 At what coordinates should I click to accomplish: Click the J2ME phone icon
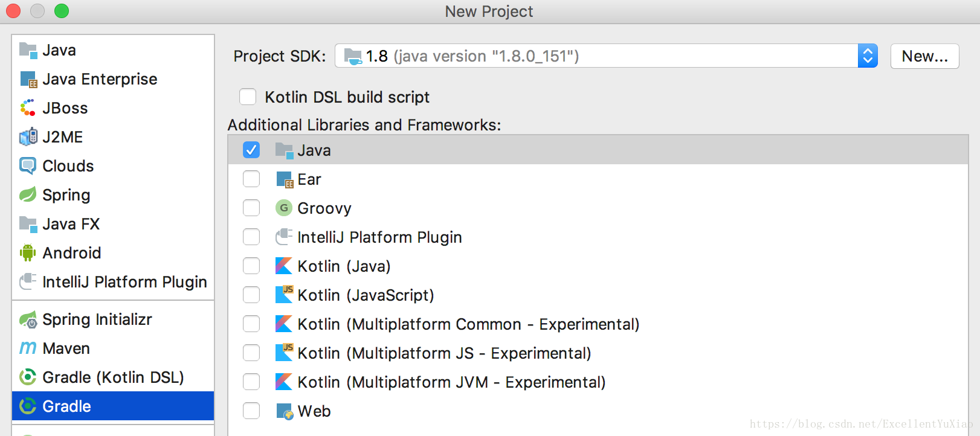tap(28, 137)
